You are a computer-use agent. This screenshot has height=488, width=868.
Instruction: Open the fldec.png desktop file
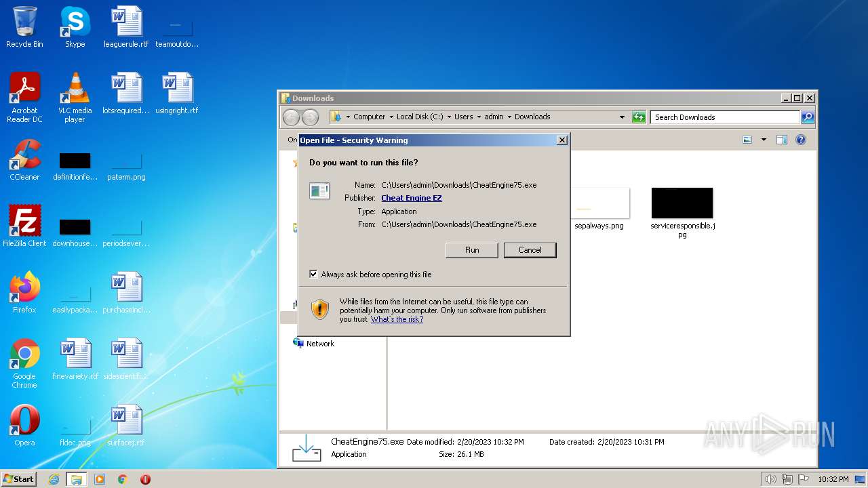click(75, 432)
